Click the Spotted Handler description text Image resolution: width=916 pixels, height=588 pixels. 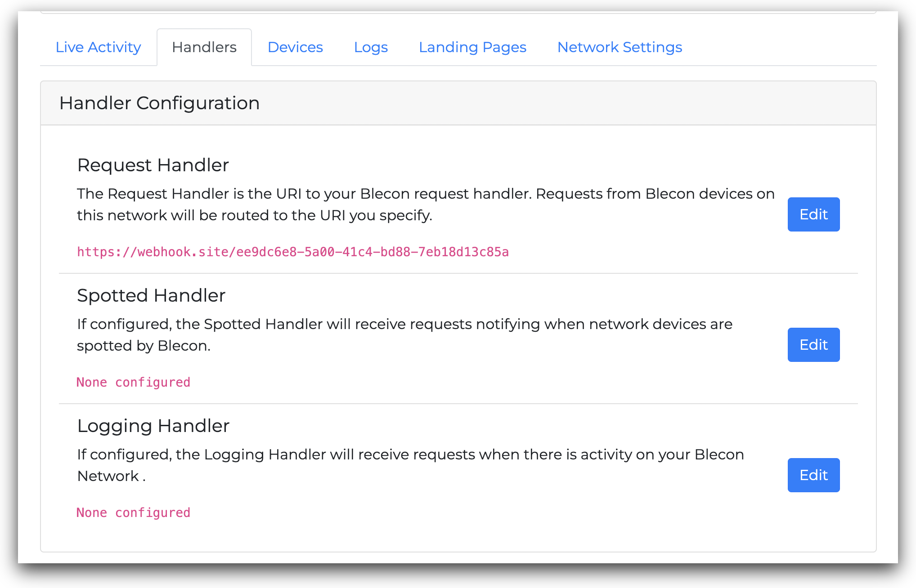pyautogui.click(x=404, y=335)
